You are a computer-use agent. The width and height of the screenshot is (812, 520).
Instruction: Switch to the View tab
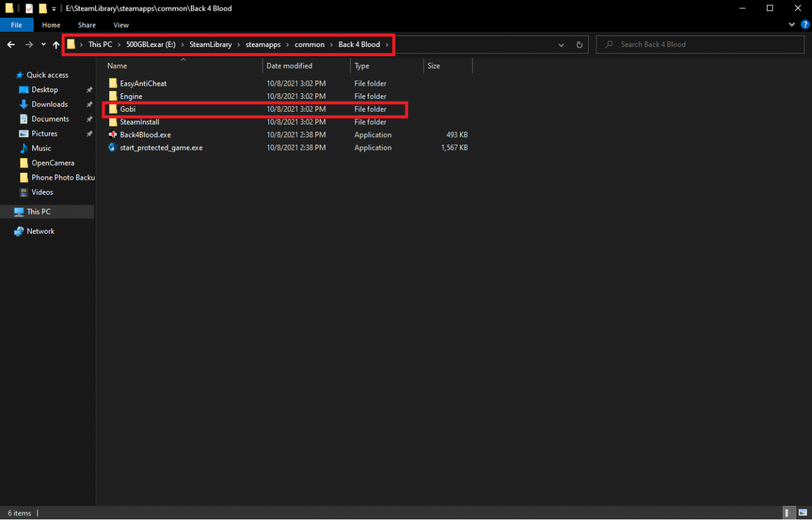[x=121, y=25]
